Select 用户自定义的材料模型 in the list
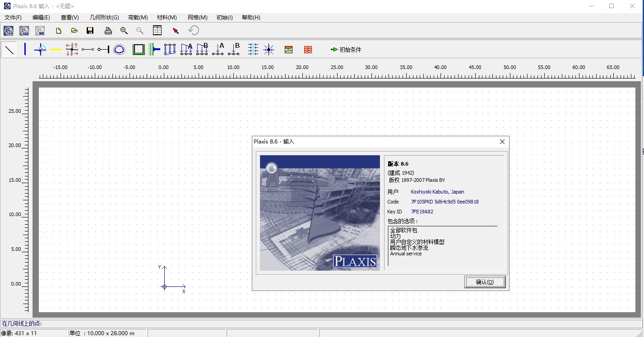This screenshot has height=337, width=644. click(417, 242)
